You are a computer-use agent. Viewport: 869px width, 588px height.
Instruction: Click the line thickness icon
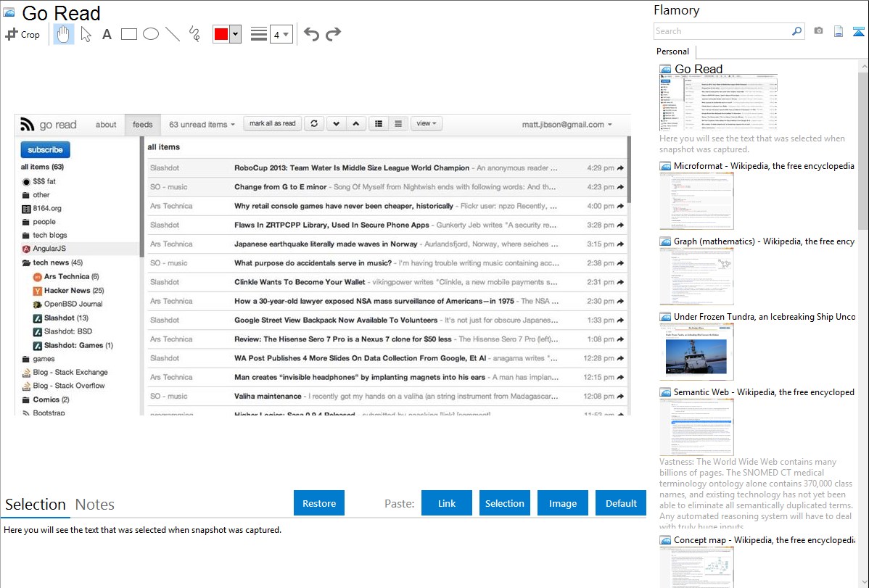(x=259, y=34)
